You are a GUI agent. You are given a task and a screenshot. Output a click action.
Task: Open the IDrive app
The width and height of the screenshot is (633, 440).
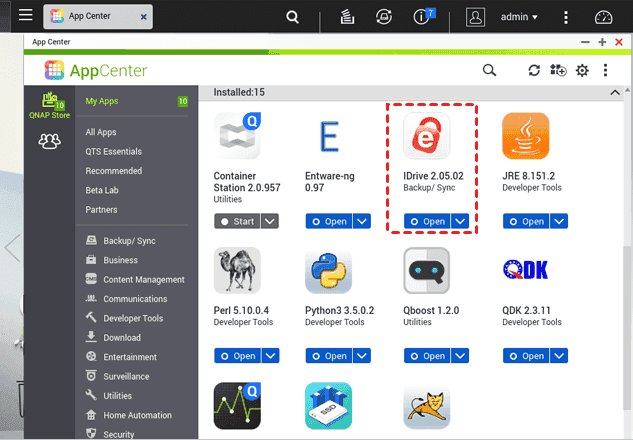(x=427, y=221)
